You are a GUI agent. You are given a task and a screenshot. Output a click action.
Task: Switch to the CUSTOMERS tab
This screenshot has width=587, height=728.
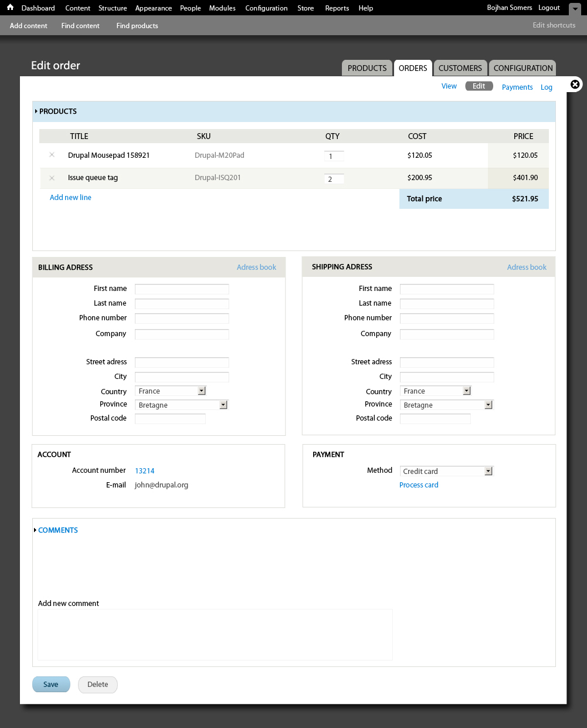pyautogui.click(x=460, y=68)
